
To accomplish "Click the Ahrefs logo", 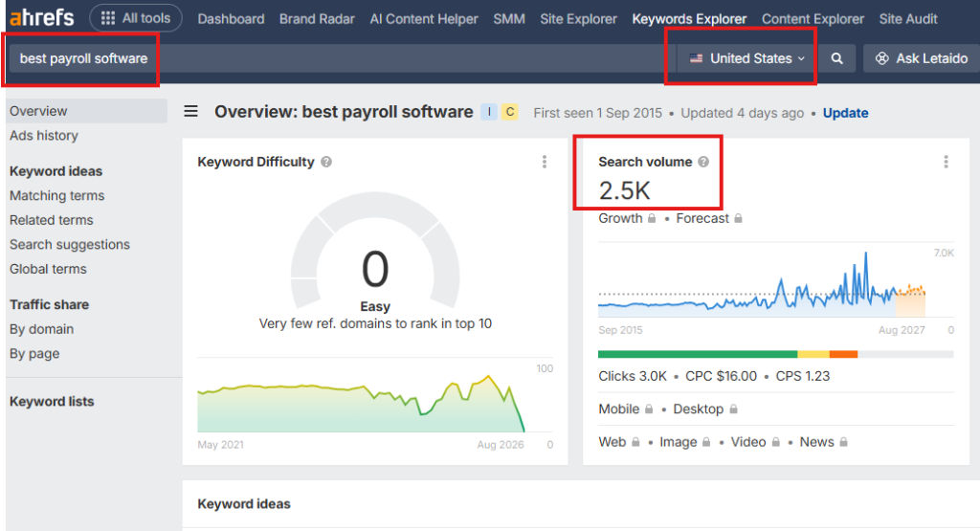I will coord(42,17).
